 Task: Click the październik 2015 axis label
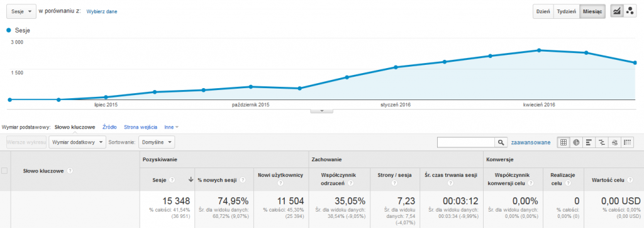click(250, 105)
